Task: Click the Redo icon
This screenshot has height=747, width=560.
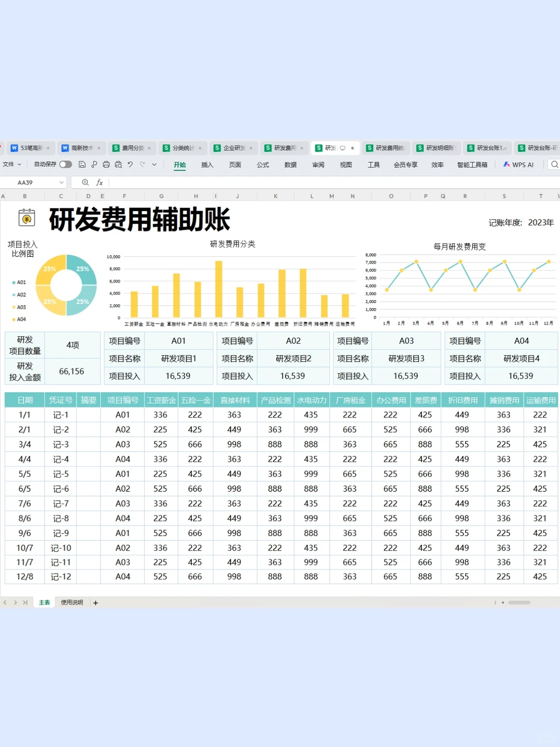Action: 143,164
